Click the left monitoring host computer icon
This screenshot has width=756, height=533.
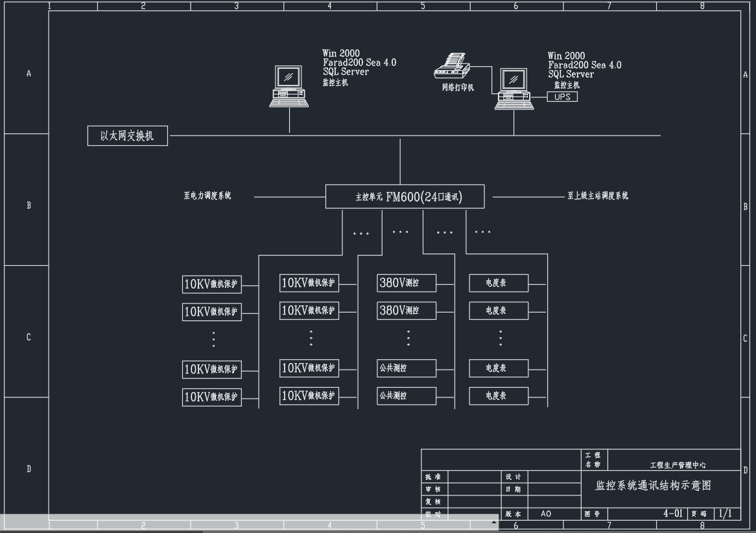[x=289, y=86]
